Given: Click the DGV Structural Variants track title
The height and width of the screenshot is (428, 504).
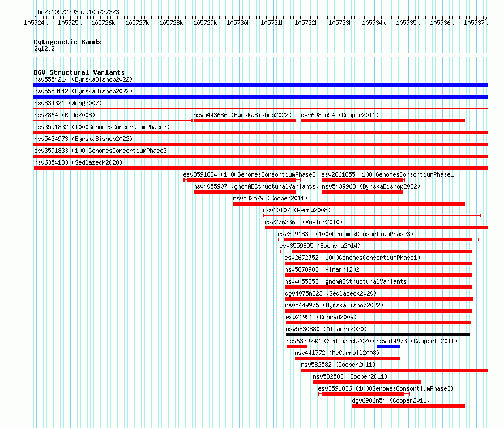Looking at the screenshot, I should (79, 72).
